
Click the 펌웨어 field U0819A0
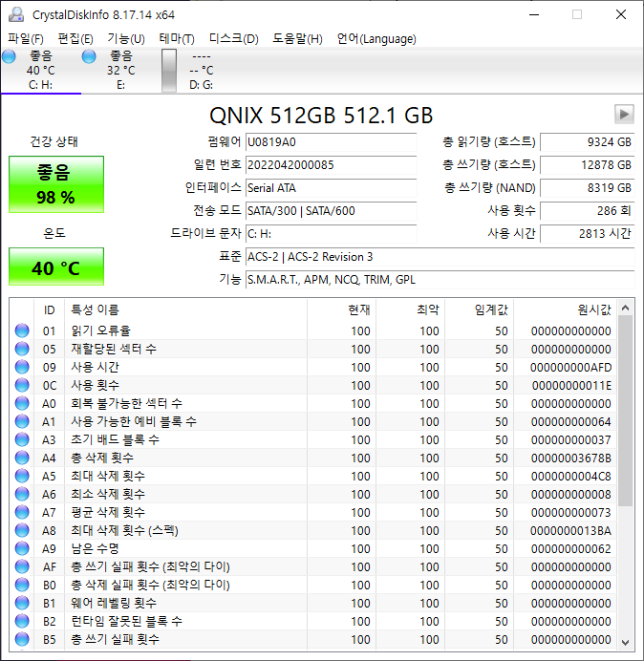(331, 142)
